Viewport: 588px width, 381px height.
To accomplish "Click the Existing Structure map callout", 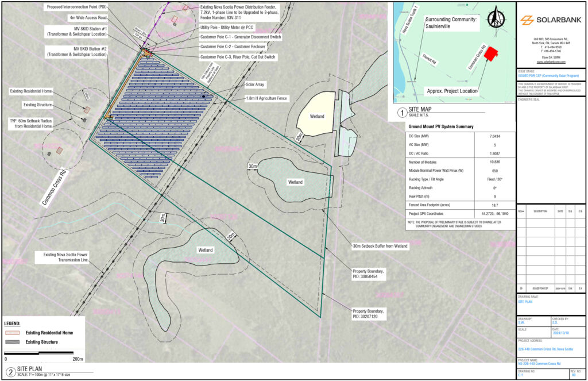I will coord(38,105).
